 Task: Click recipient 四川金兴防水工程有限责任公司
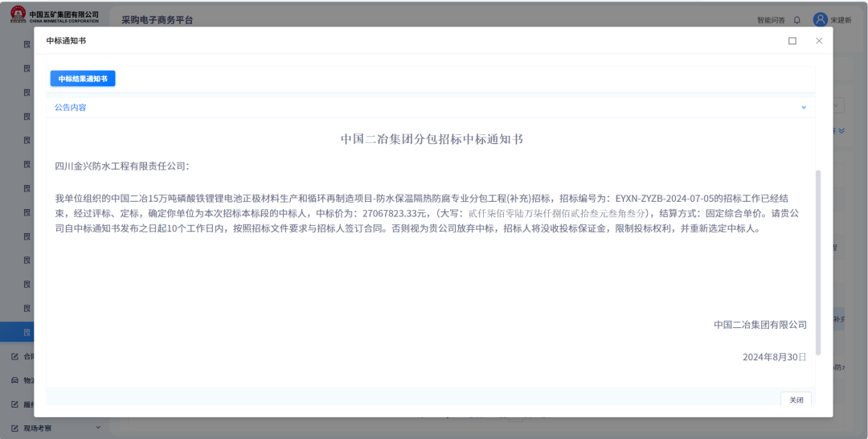[120, 166]
